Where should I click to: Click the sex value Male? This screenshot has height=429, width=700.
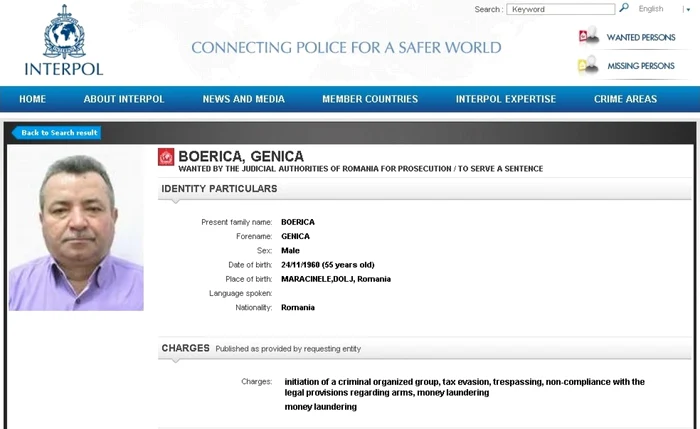290,250
